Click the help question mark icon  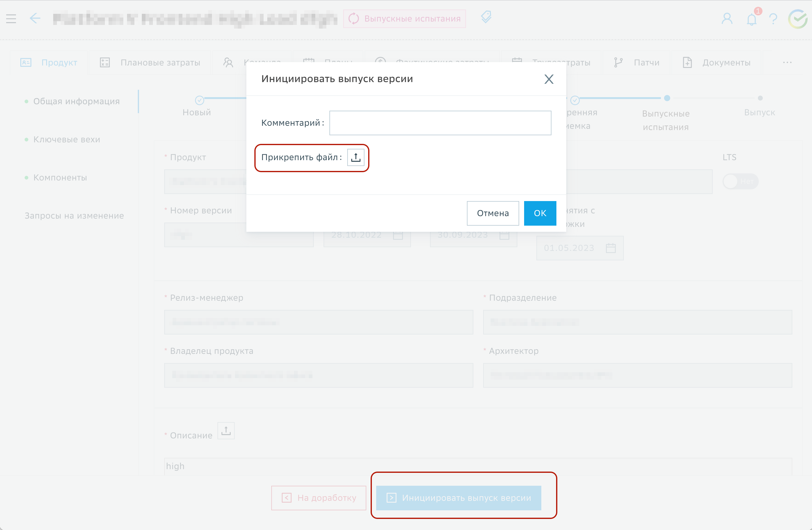[773, 19]
